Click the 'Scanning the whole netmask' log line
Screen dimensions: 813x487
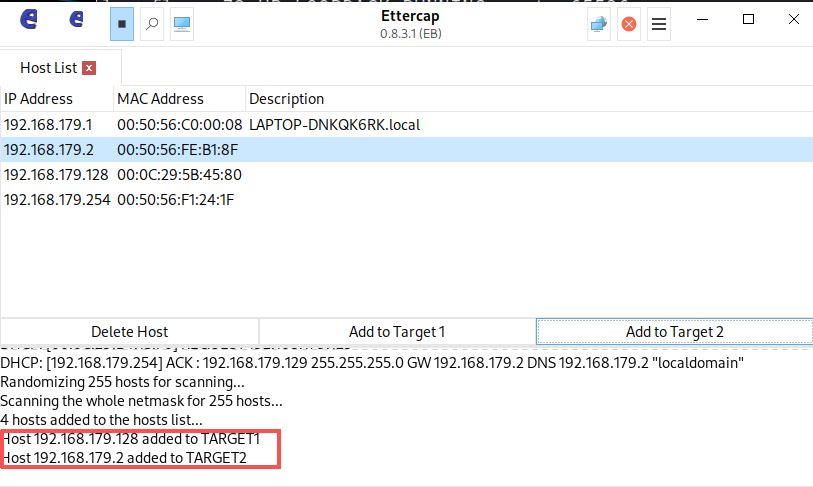click(x=141, y=401)
